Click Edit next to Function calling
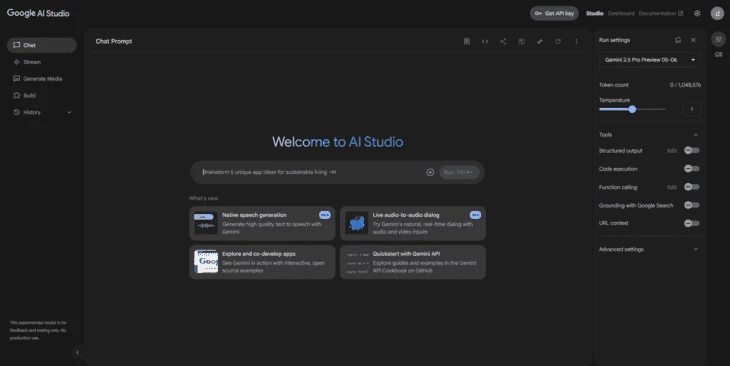The width and height of the screenshot is (730, 366). coord(672,187)
